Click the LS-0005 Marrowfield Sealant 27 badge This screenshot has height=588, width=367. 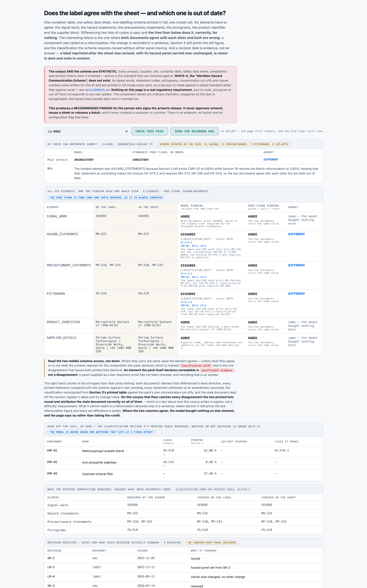[x=127, y=144]
